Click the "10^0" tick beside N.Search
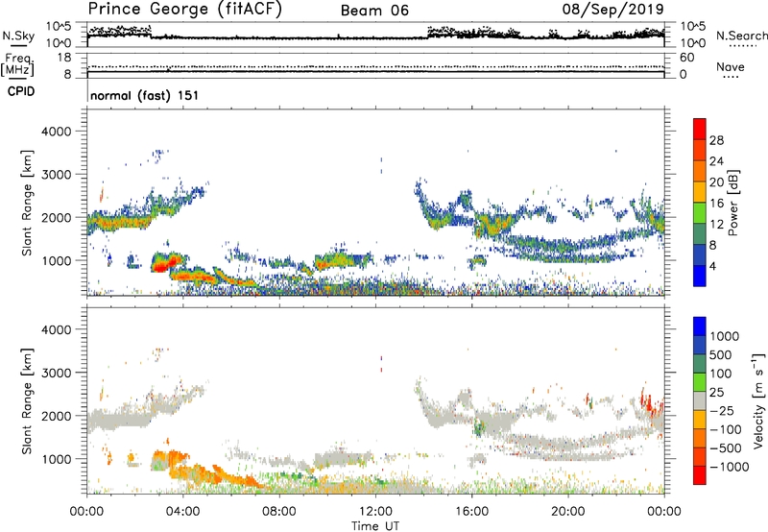 click(692, 43)
